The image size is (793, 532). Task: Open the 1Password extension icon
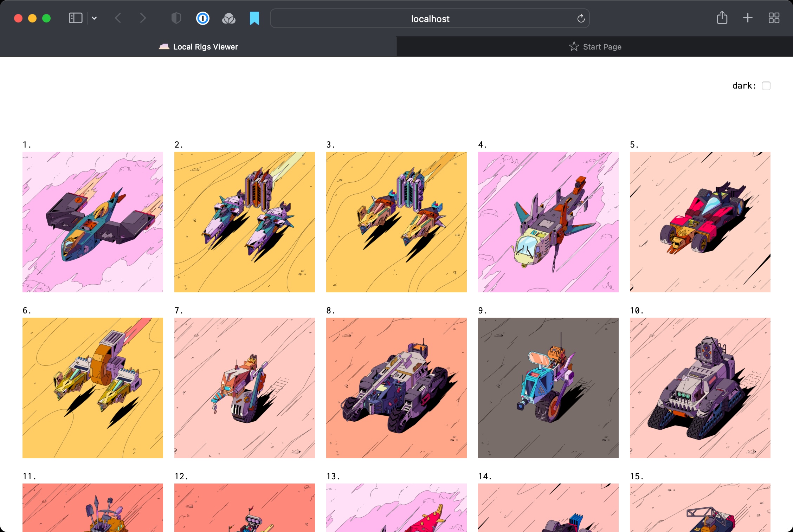(x=202, y=18)
